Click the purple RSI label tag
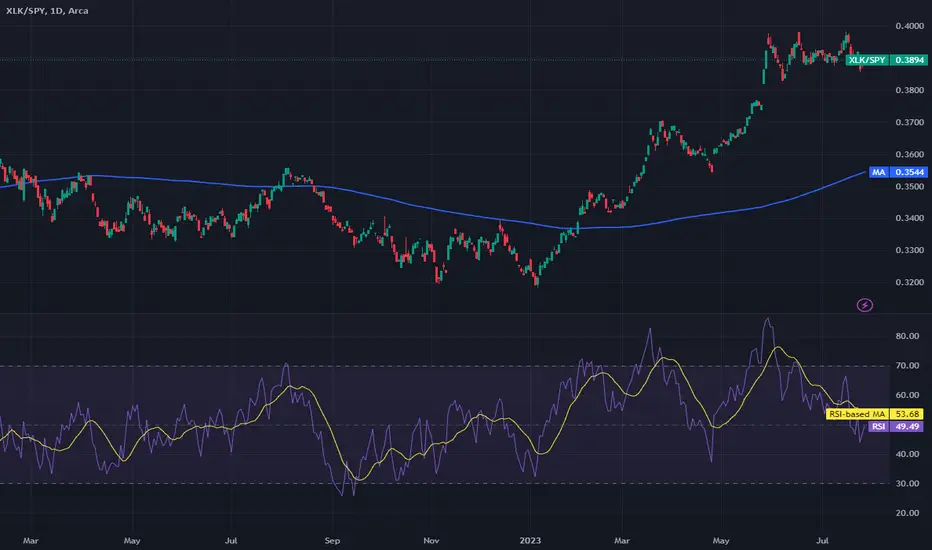The height and width of the screenshot is (550, 932). pos(878,426)
